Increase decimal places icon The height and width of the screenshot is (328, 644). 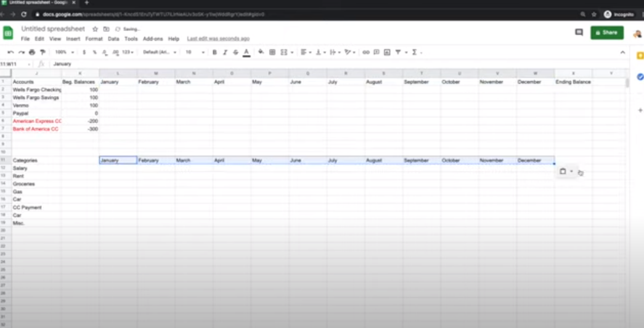click(115, 52)
